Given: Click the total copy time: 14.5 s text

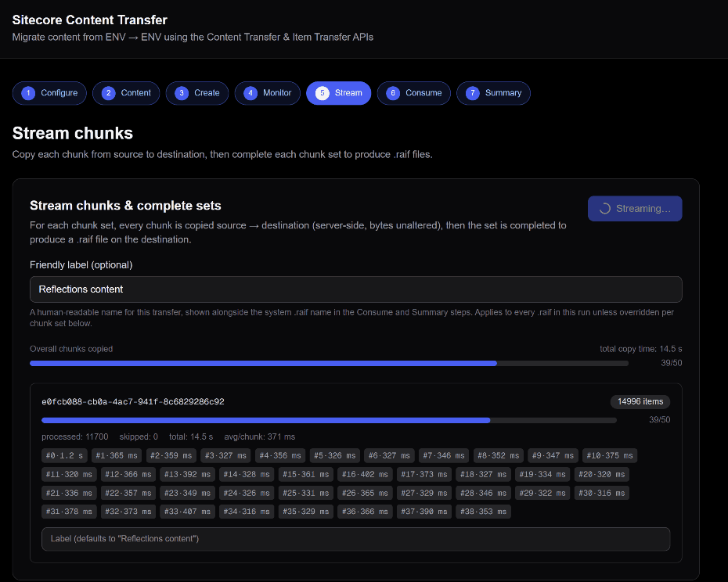Looking at the screenshot, I should pos(640,349).
